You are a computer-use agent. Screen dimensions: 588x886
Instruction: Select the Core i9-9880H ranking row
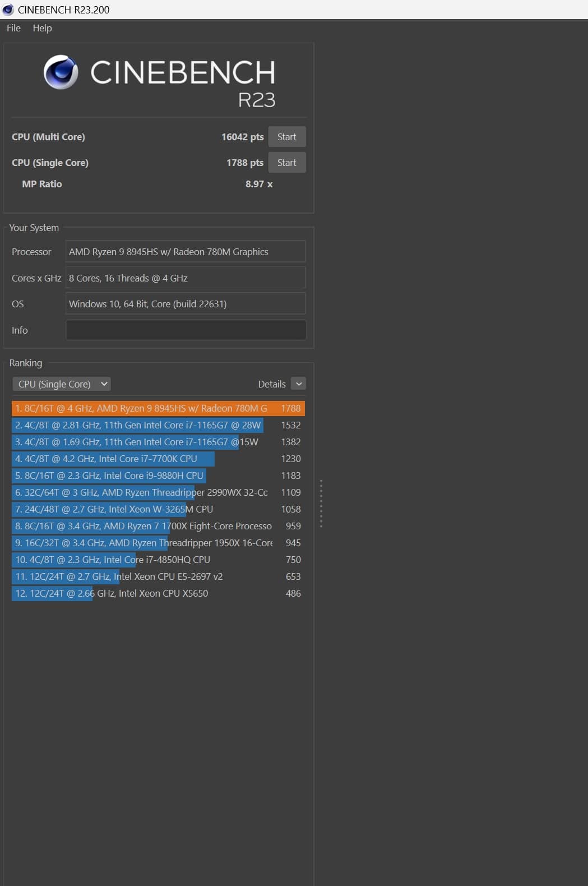[x=158, y=476]
